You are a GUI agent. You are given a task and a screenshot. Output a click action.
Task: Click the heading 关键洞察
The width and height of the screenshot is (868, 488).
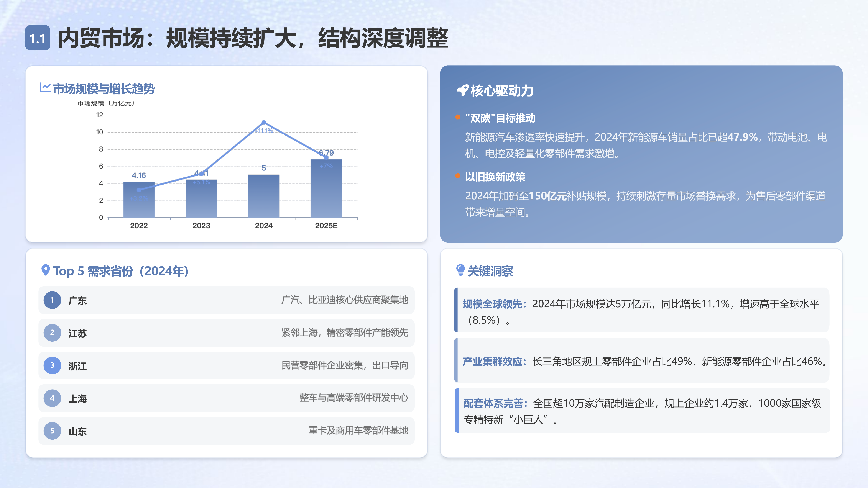coord(490,271)
